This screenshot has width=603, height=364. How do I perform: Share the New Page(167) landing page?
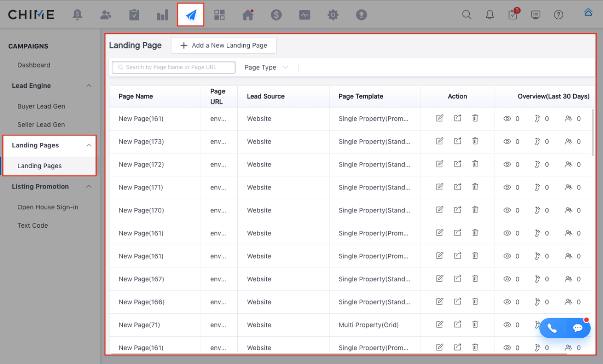(x=457, y=279)
